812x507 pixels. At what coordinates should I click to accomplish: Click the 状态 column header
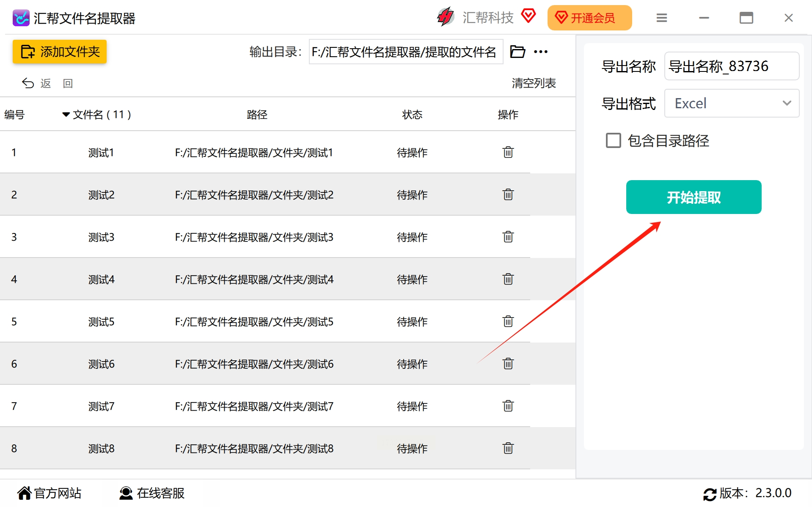click(x=412, y=115)
